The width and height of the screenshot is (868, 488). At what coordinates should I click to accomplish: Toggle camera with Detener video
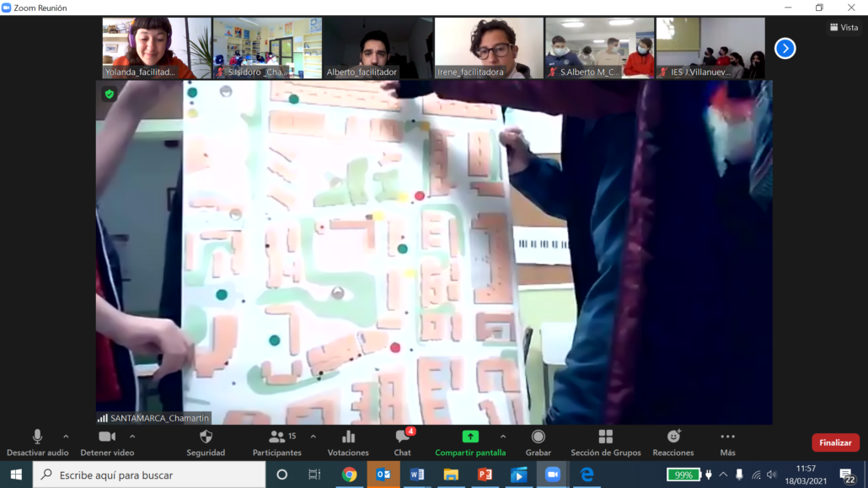[x=107, y=437]
